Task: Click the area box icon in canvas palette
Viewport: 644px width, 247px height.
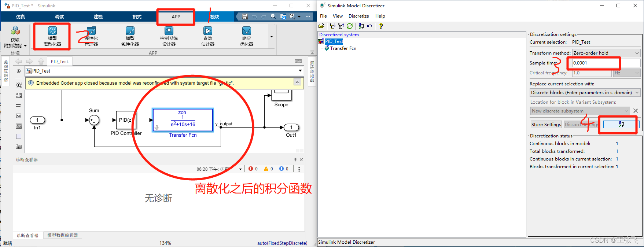Action: pos(19,136)
